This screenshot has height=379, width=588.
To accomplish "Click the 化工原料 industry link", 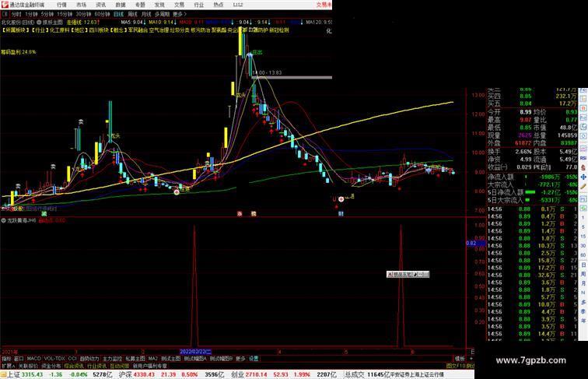I will pos(59,30).
